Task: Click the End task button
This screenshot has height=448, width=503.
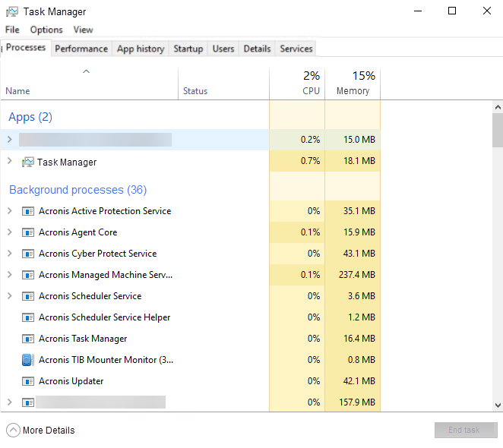Action: point(466,430)
